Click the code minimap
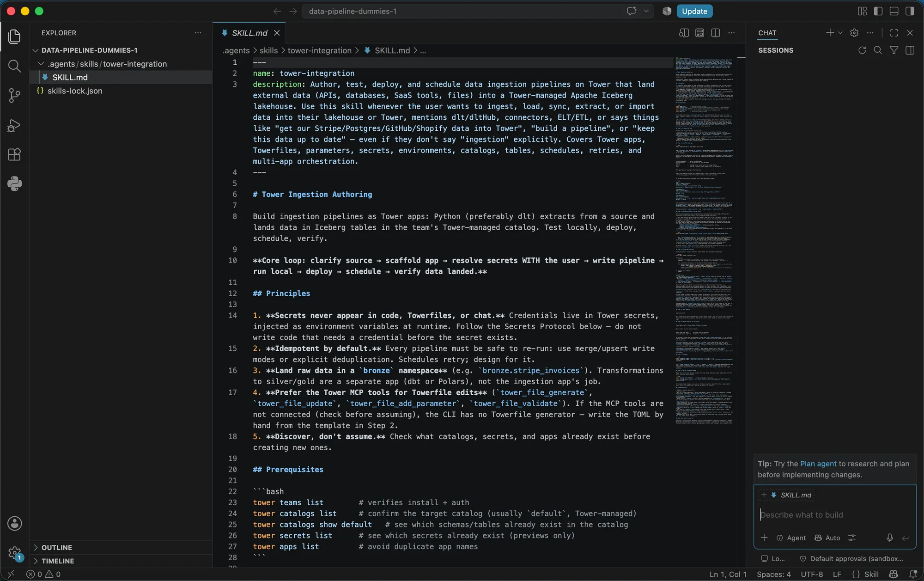 click(x=704, y=240)
